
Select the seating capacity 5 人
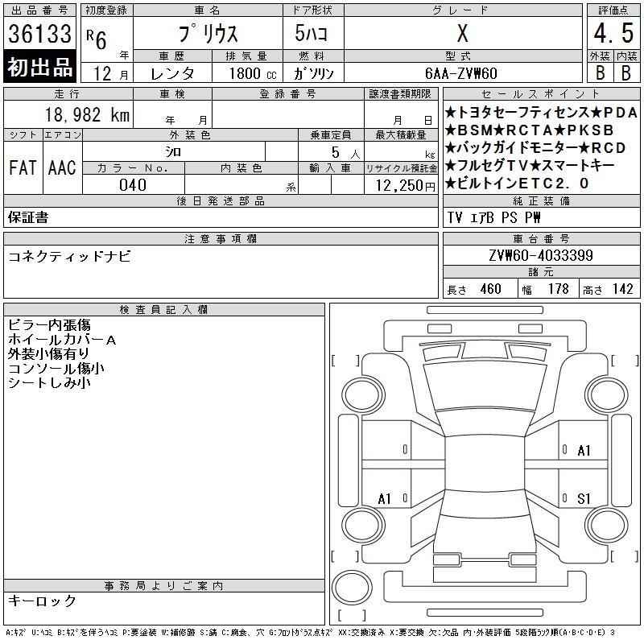click(x=345, y=153)
